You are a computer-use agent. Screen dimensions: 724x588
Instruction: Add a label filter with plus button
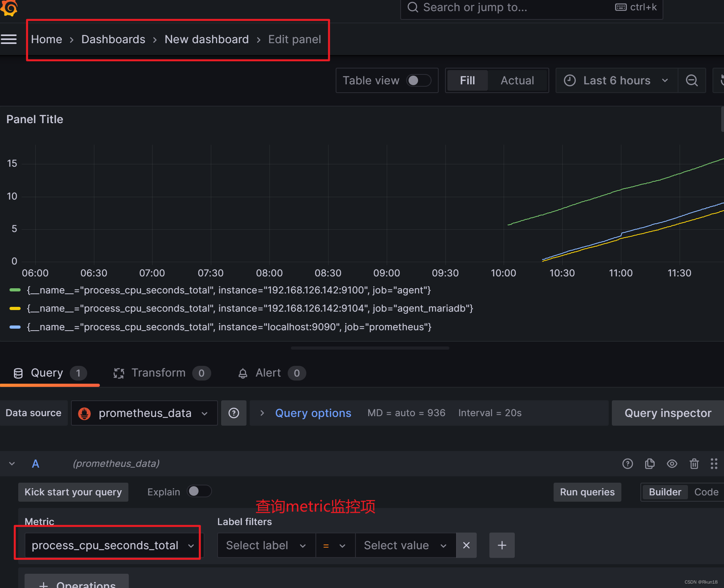502,545
